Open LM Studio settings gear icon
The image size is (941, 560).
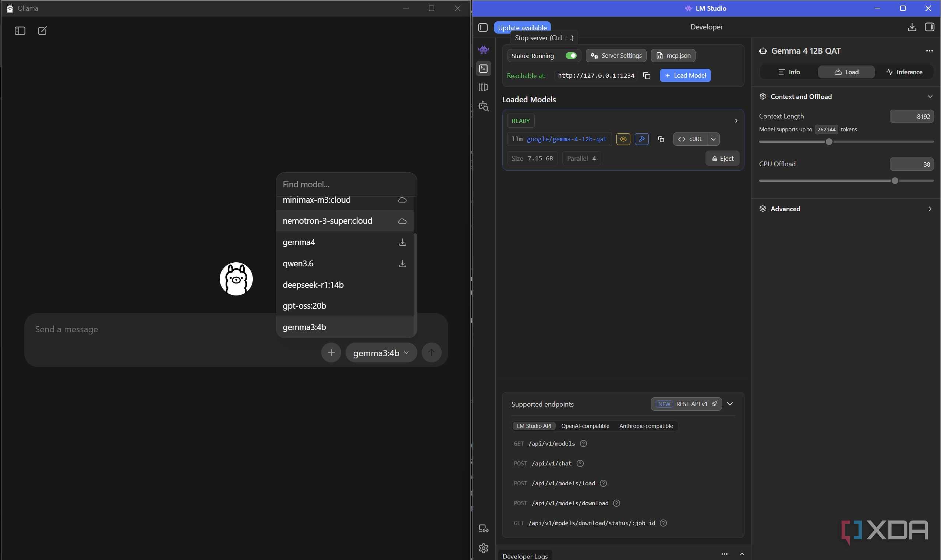point(484,548)
